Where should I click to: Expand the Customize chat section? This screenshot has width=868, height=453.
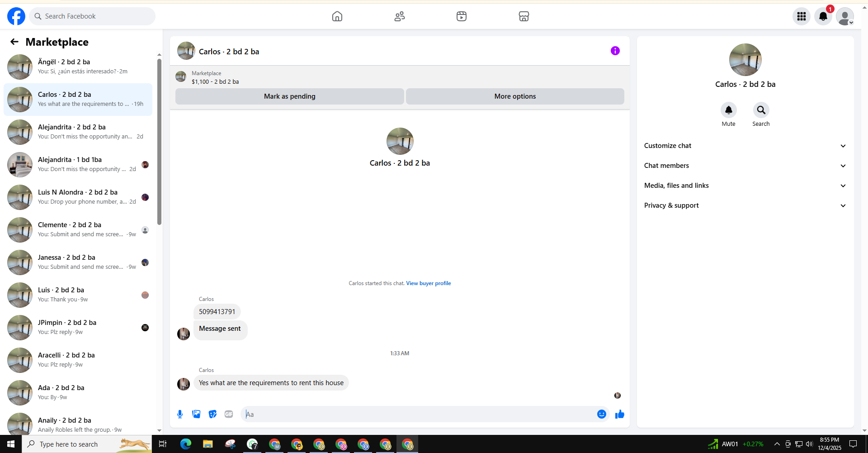(x=745, y=146)
